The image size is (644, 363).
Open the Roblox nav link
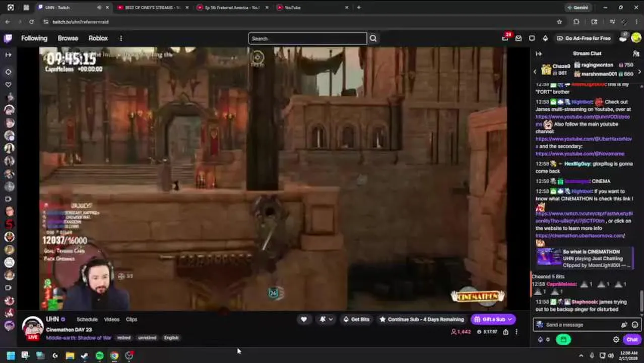pos(98,38)
